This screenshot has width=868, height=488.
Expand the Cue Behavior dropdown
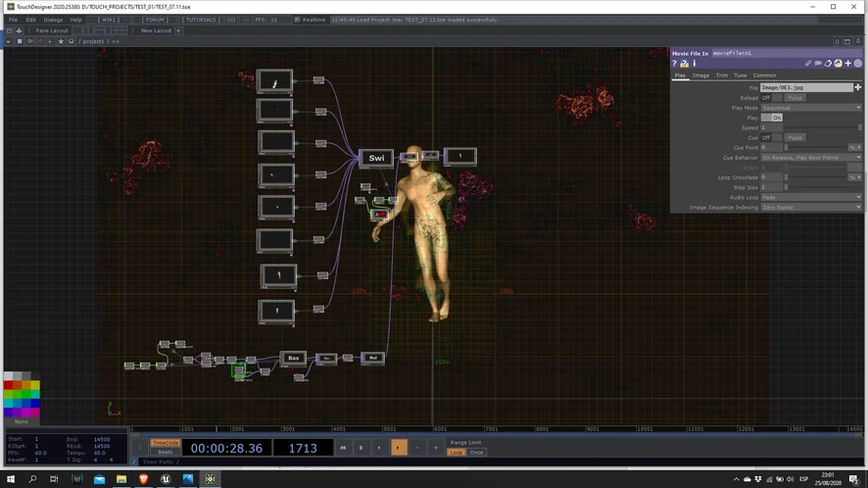pyautogui.click(x=810, y=157)
